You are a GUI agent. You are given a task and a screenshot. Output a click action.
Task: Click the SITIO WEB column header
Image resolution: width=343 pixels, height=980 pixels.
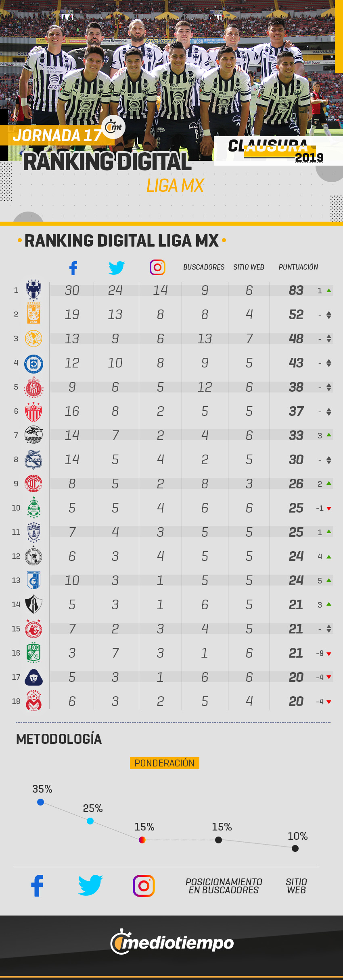pyautogui.click(x=249, y=267)
